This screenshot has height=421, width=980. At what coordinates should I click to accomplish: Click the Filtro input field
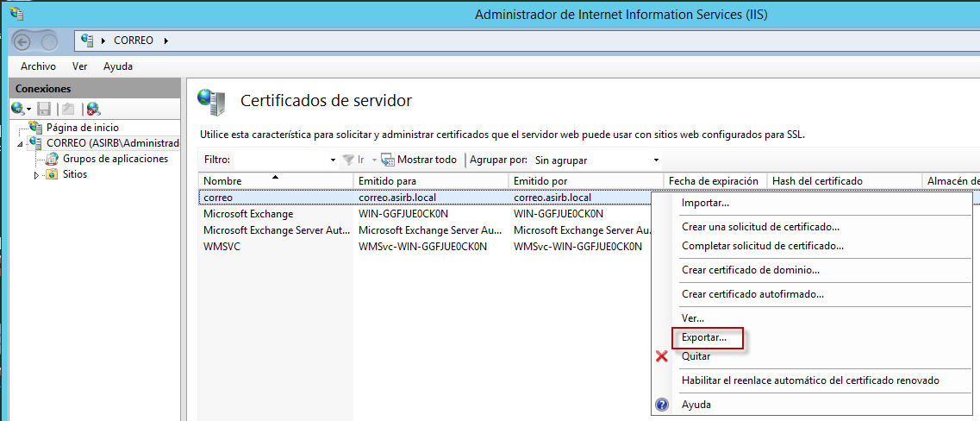(280, 160)
